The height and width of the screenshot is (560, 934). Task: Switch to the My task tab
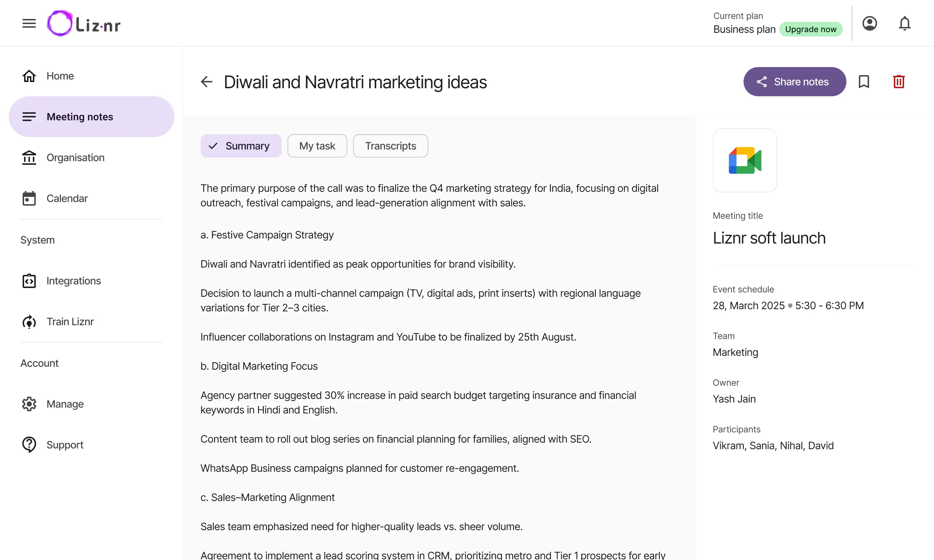coord(317,146)
